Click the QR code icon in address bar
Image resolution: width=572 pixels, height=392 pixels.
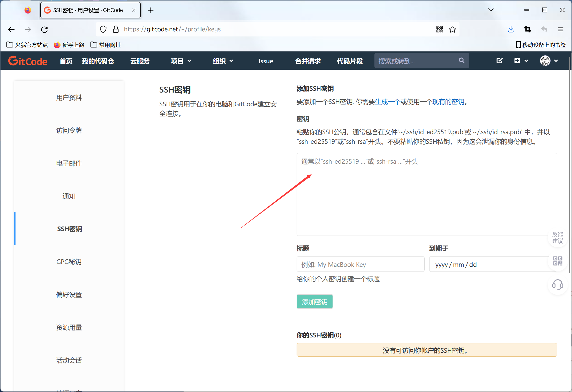pos(439,29)
